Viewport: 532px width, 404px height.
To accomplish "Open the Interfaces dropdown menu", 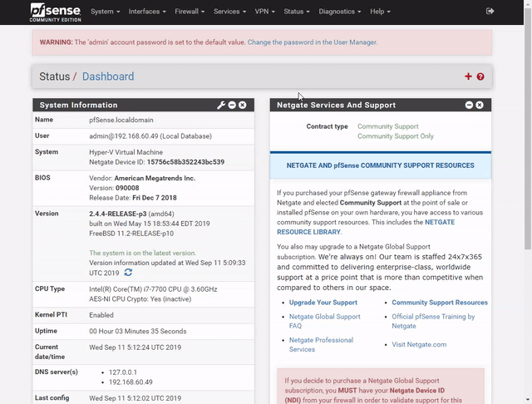I will tap(147, 12).
